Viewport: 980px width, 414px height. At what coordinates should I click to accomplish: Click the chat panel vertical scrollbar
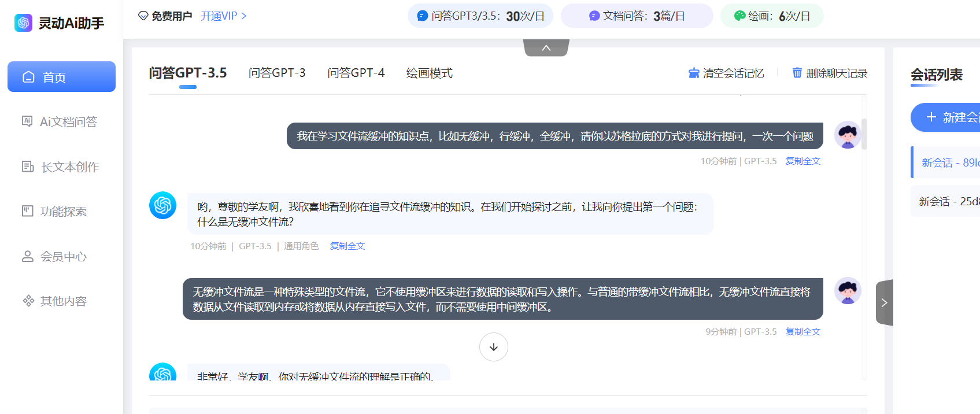[864, 134]
